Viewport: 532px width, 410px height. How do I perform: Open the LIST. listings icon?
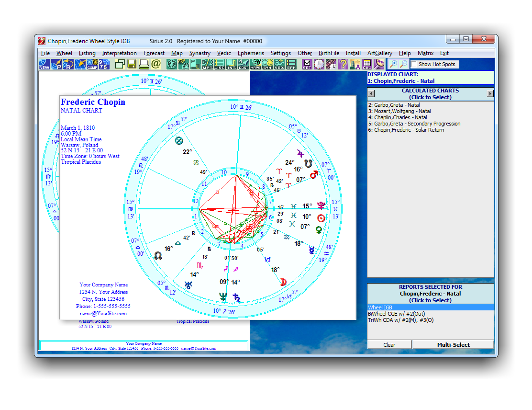(x=219, y=64)
